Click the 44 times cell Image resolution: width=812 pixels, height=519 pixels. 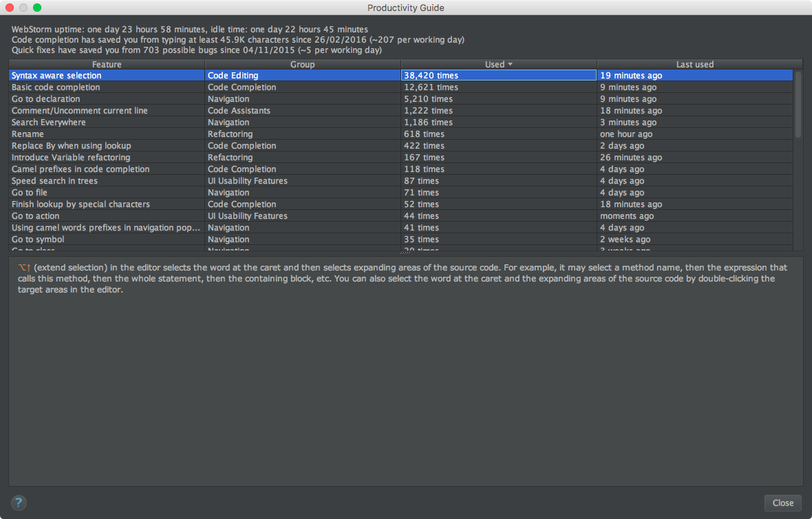coord(499,216)
